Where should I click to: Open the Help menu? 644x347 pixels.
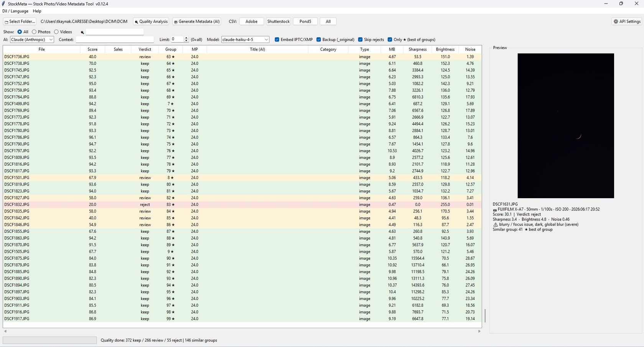coord(37,11)
